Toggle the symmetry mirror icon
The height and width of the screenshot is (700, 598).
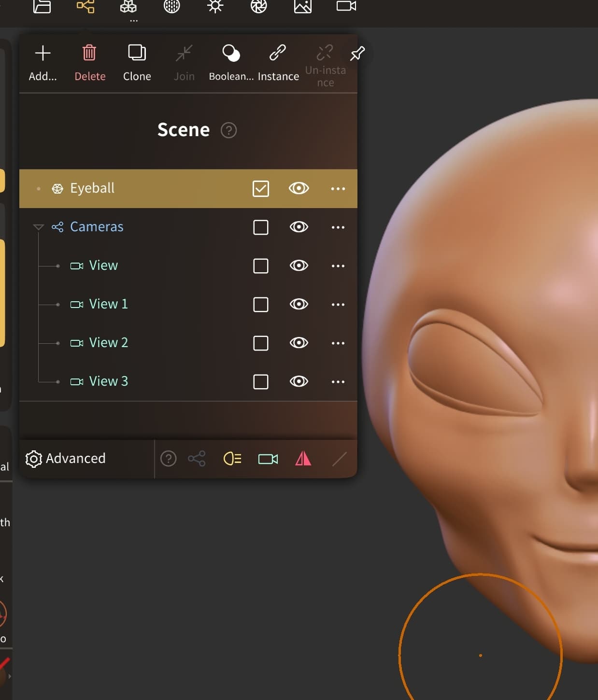(x=303, y=458)
